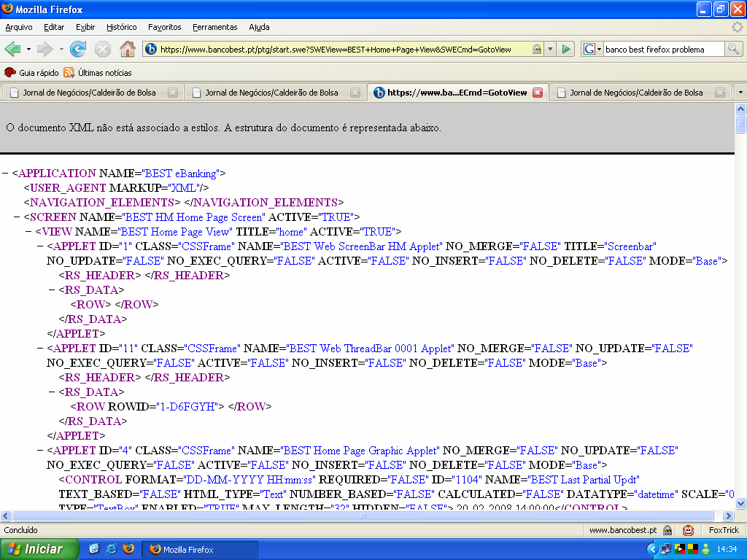Click the Greasemonkey monkey icon
This screenshot has height=560, width=747.
point(688,530)
